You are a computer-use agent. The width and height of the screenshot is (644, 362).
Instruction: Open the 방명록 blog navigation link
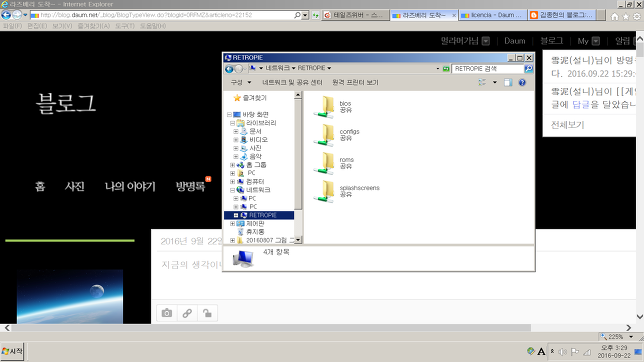(x=191, y=187)
